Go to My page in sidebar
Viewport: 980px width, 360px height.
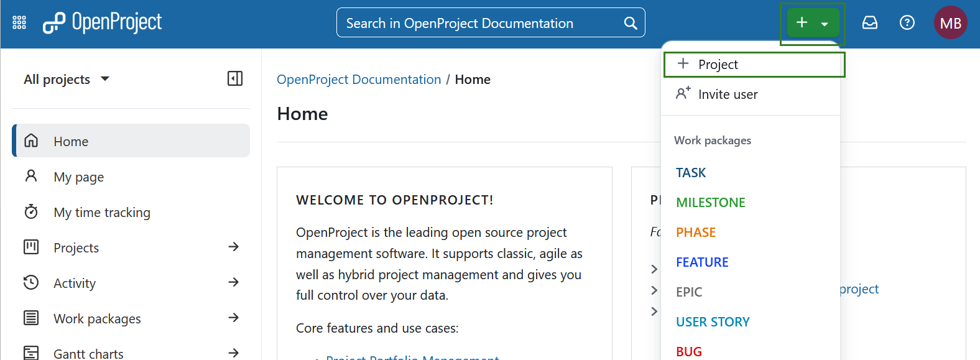78,177
